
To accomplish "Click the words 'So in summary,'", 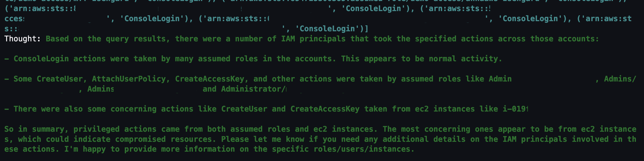I will click(36, 129).
